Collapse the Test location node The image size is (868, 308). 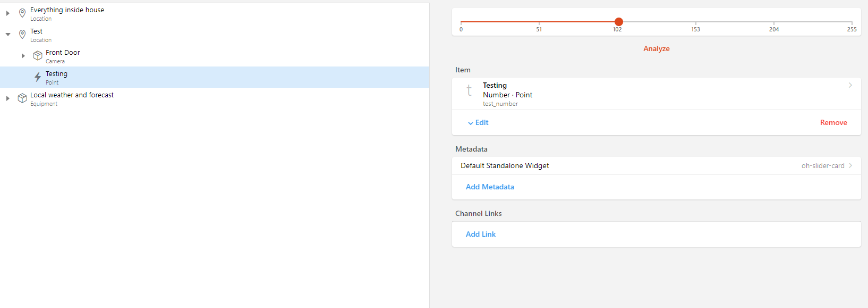click(8, 35)
